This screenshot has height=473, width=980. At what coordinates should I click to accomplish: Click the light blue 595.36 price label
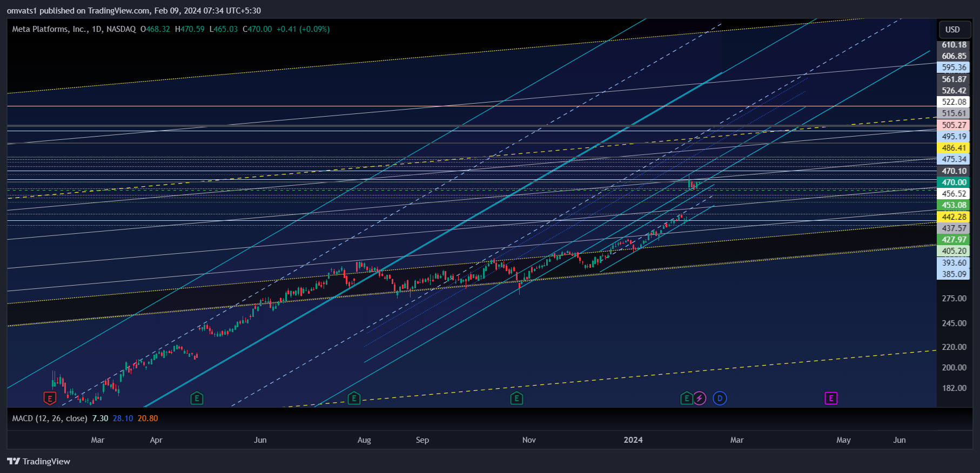pos(954,67)
